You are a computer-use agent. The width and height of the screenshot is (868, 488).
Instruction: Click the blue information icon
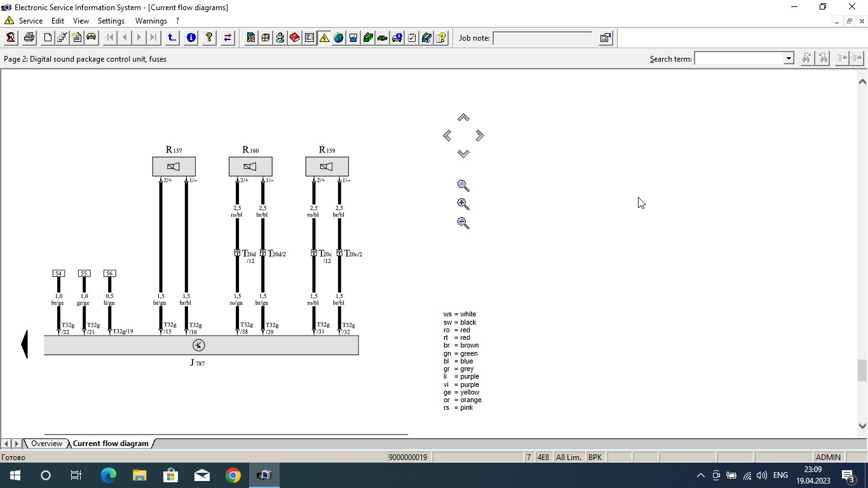[x=191, y=37]
